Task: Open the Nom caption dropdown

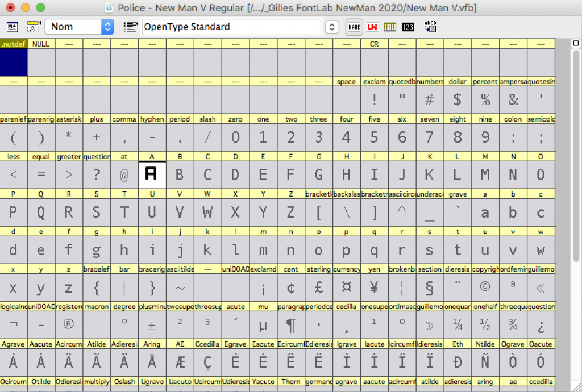Action: pos(80,27)
